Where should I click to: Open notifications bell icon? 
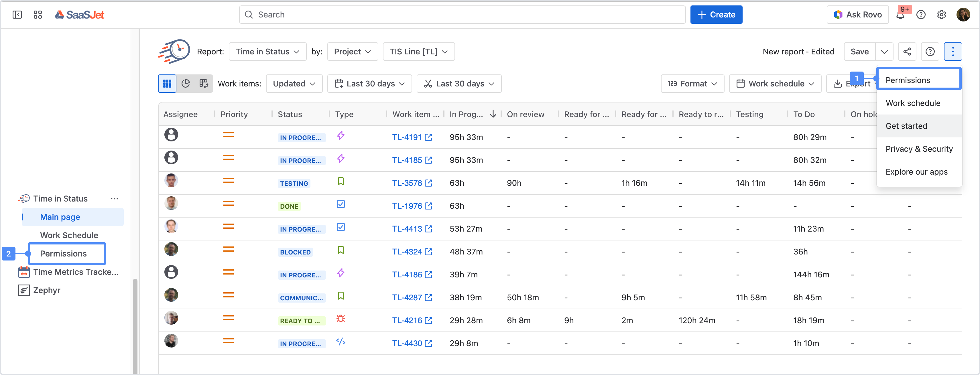pyautogui.click(x=900, y=15)
